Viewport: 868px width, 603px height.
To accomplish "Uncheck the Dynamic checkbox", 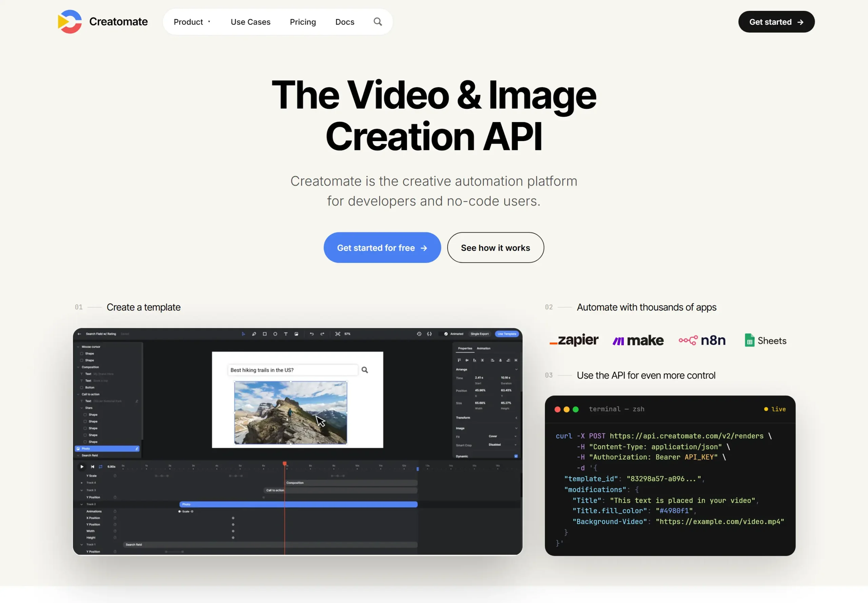I will [x=516, y=456].
